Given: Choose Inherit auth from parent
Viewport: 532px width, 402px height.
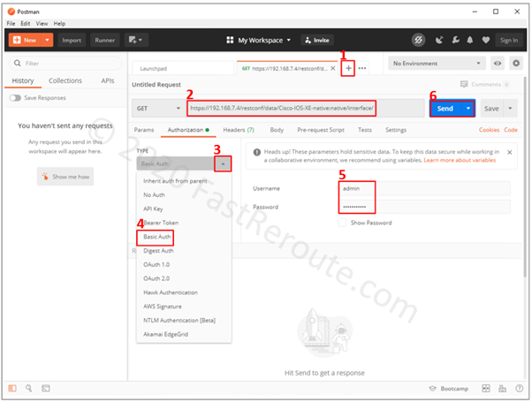Looking at the screenshot, I should click(x=175, y=181).
